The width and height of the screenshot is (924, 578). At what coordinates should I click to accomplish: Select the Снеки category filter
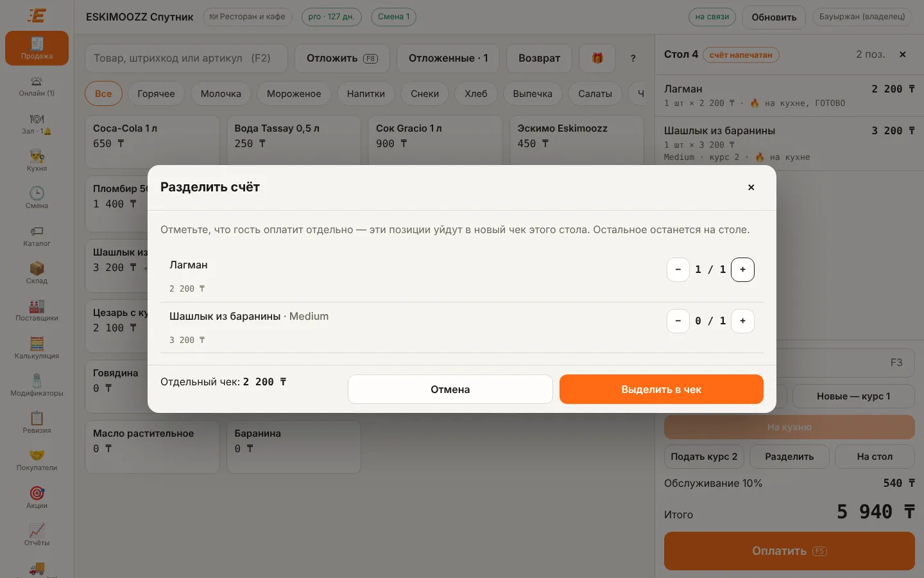point(425,94)
